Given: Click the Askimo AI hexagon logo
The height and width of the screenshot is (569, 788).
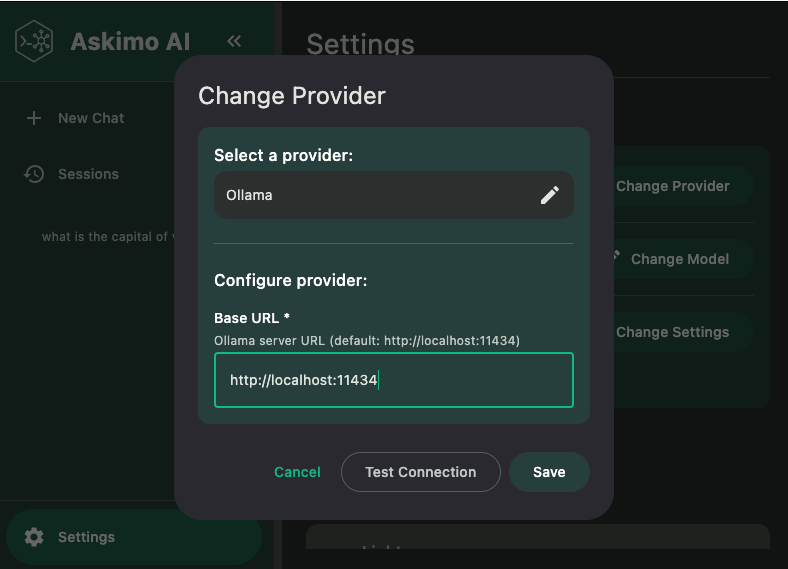Looking at the screenshot, I should (34, 41).
